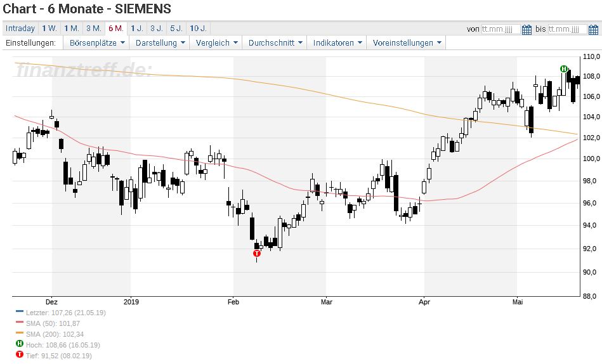Select the 3 M. time range tab
Screen dimensions: 602x364
pos(94,29)
